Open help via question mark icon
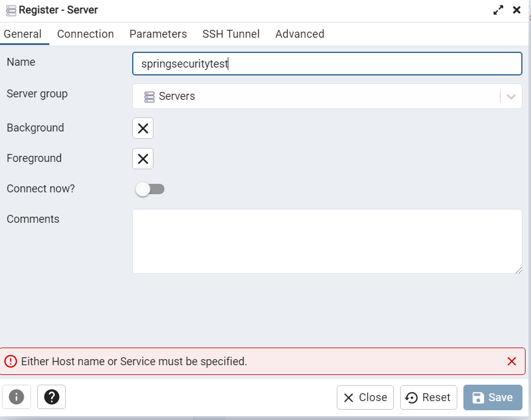531x420 pixels. [51, 397]
